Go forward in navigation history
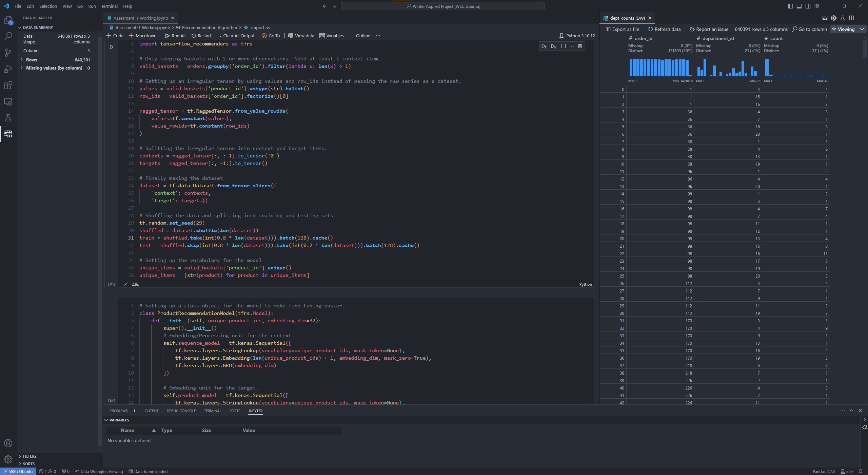The image size is (868, 475). pyautogui.click(x=334, y=6)
